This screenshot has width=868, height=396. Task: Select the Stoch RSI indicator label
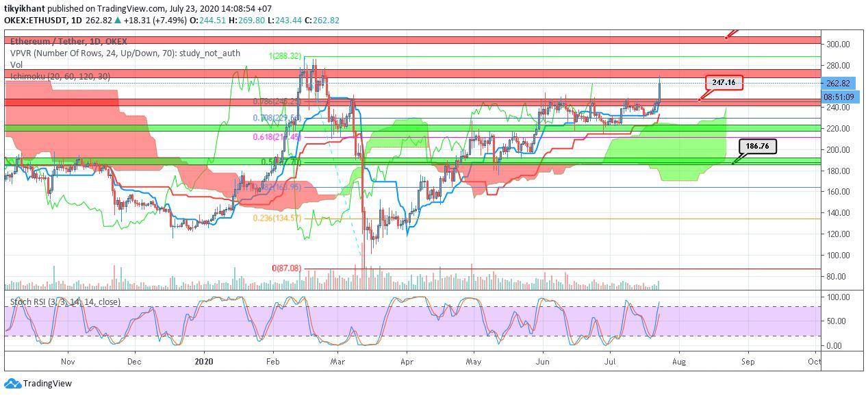coord(65,301)
